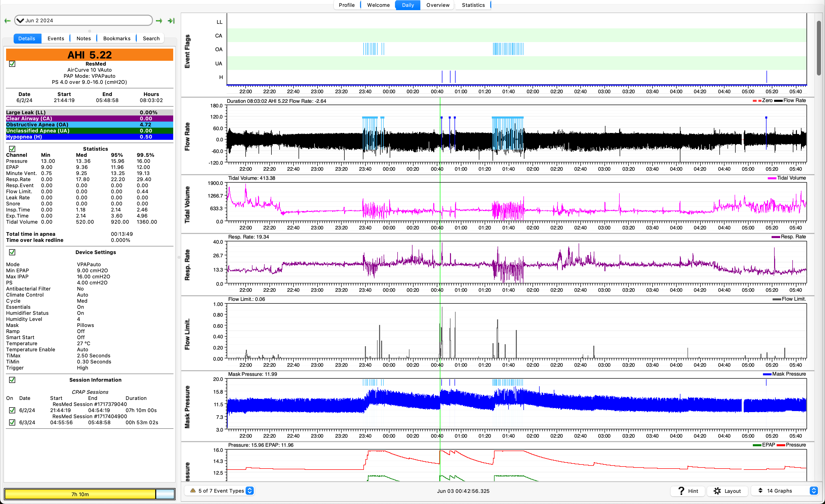Toggle the Statistics section checkbox
Screen dimensions: 825x504
pyautogui.click(x=12, y=149)
